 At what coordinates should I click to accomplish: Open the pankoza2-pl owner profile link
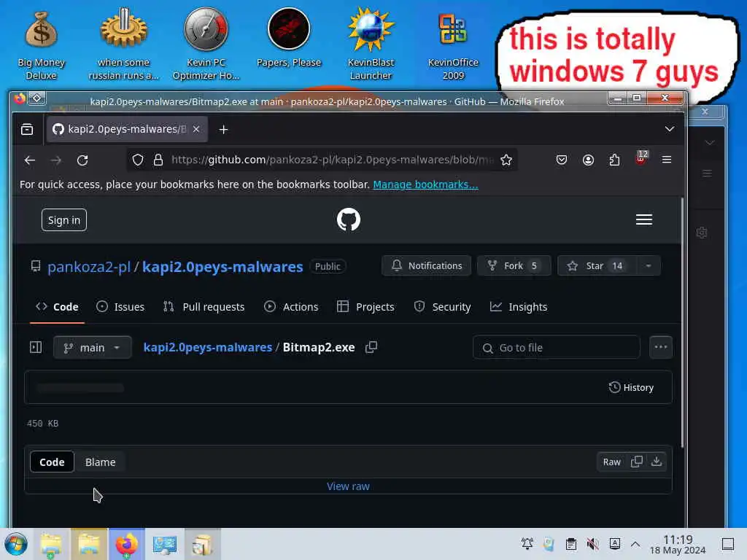click(89, 267)
